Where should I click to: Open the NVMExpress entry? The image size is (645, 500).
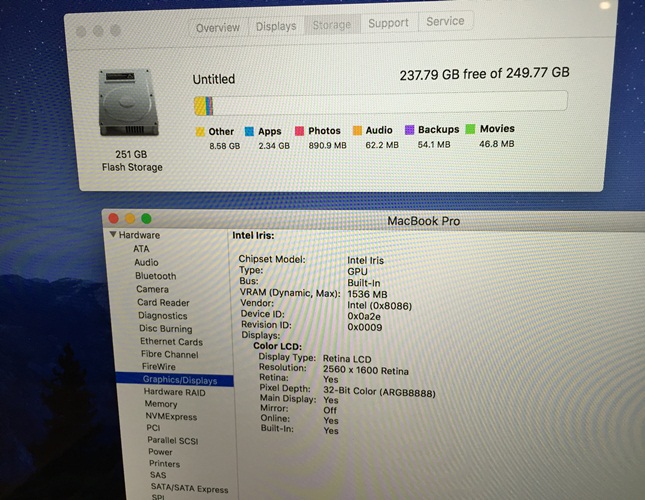[171, 417]
